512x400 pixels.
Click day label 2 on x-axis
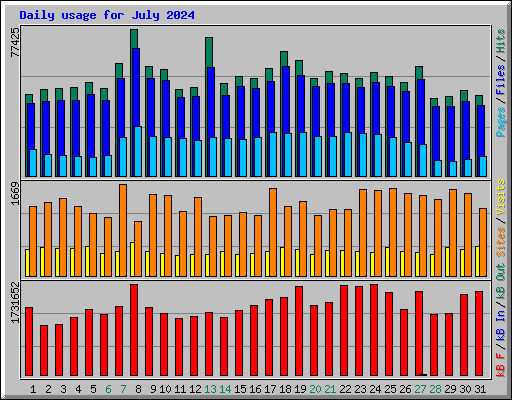[48, 389]
